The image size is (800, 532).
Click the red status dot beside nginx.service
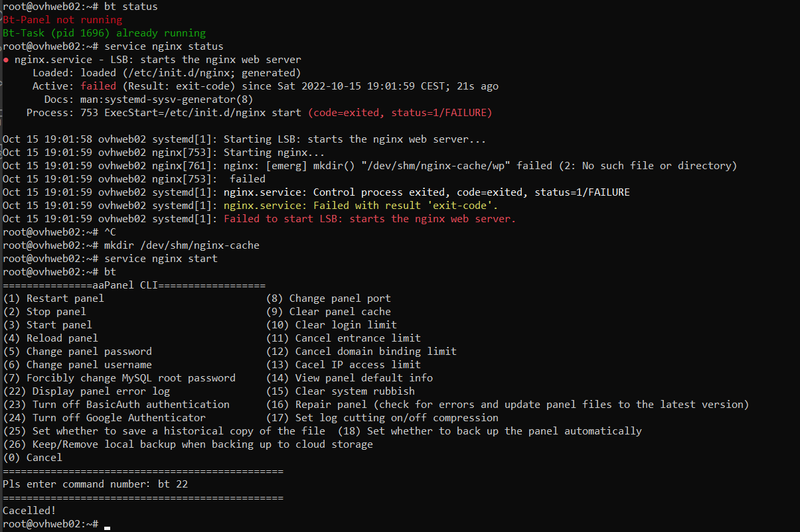tap(6, 60)
